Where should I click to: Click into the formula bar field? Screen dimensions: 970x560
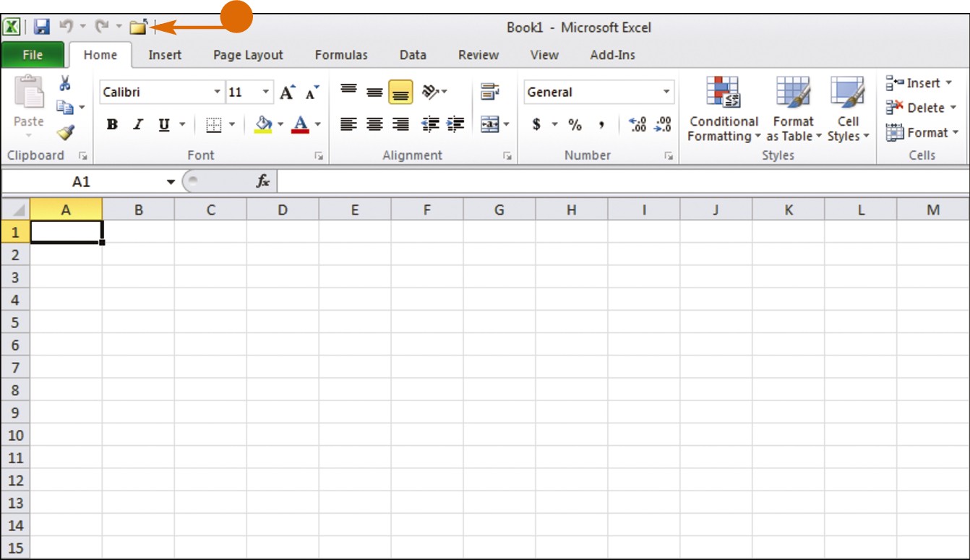tap(622, 182)
